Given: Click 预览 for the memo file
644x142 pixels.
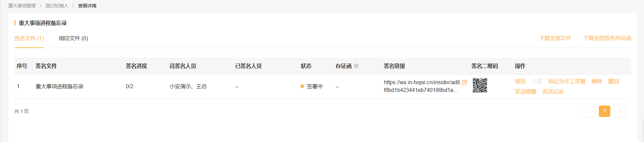Looking at the screenshot, I should [520, 81].
